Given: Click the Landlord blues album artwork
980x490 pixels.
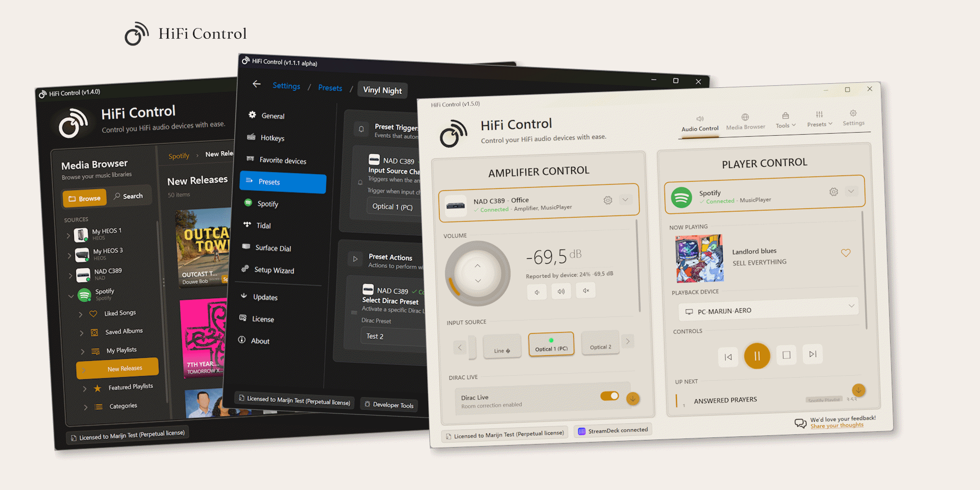Looking at the screenshot, I should (699, 259).
